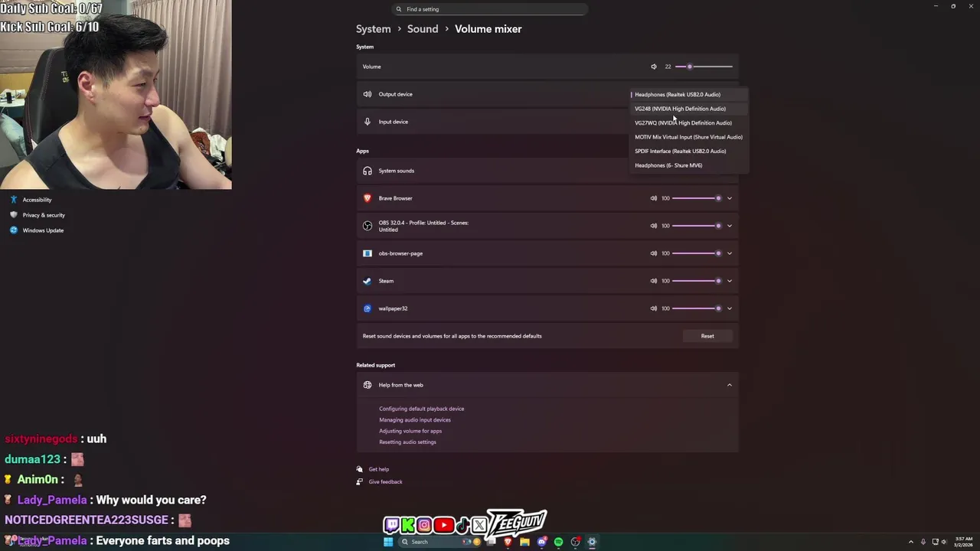Mute obs-browser-page with its speaker icon
The width and height of the screenshot is (980, 551).
654,253
